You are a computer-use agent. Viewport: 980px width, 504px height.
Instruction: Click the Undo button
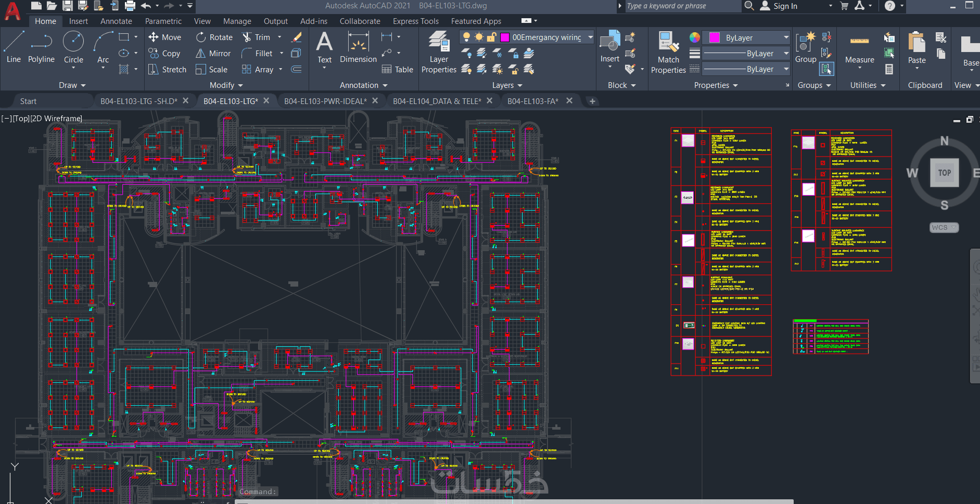click(146, 6)
